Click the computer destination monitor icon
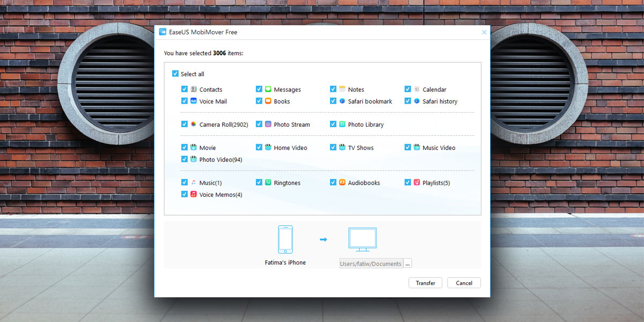This screenshot has width=644, height=322. (362, 239)
